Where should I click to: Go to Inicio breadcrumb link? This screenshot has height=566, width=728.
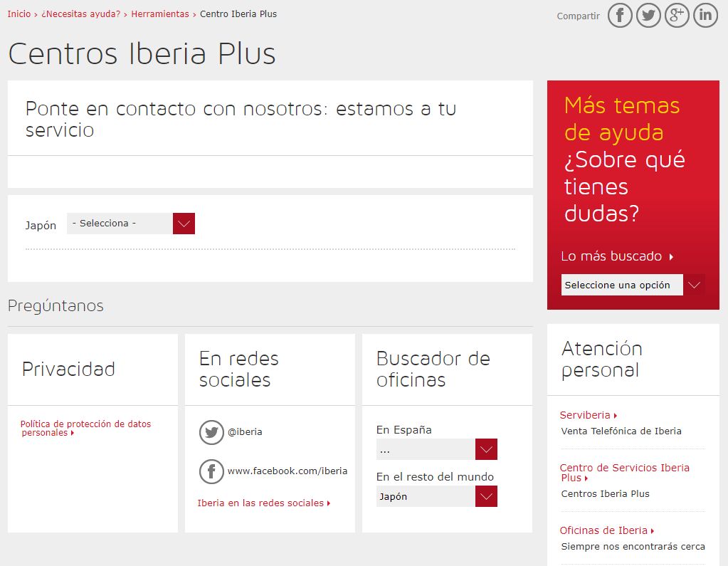[19, 14]
